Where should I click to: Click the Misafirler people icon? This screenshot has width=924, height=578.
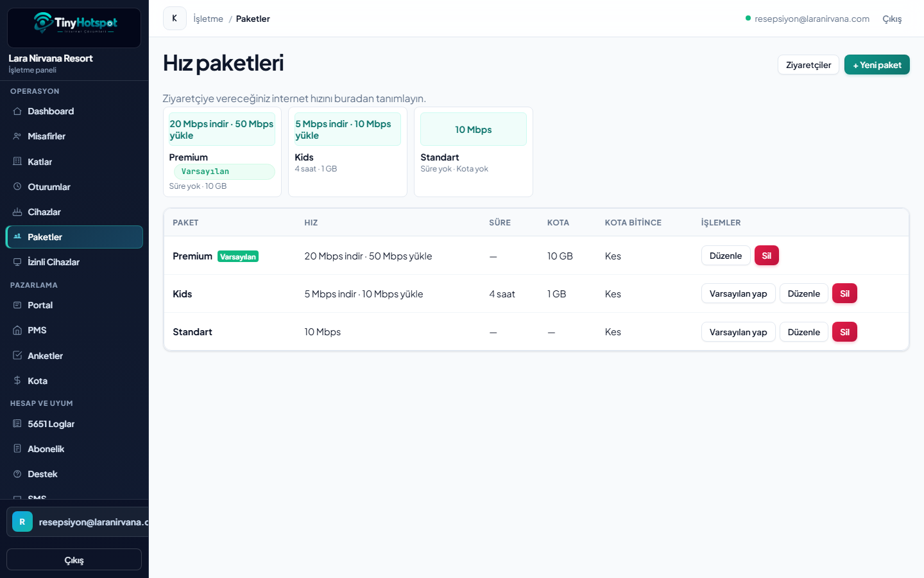point(17,136)
